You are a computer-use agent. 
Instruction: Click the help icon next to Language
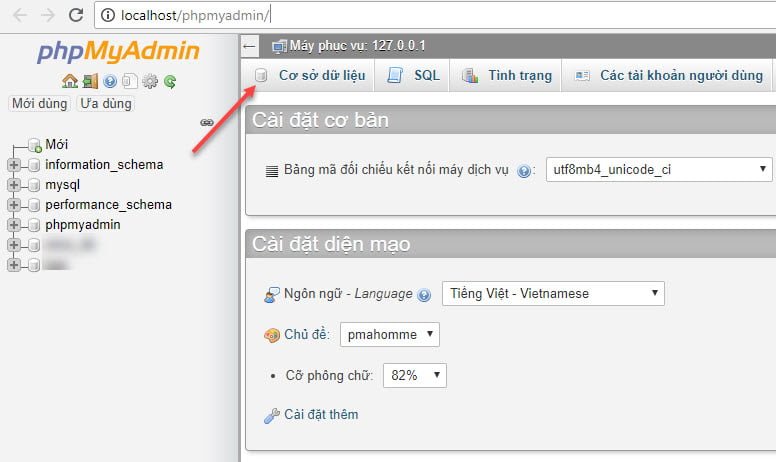[424, 295]
